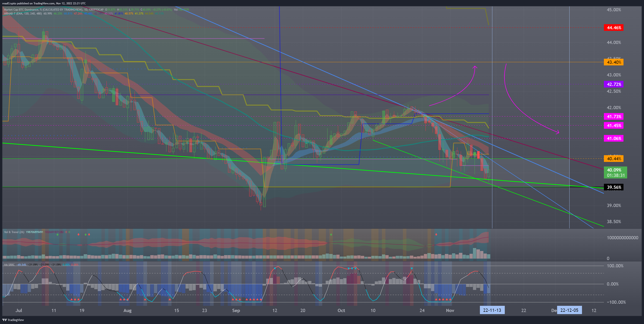644x324 pixels.
Task: Click the orange 43.40% price label
Action: 614,62
